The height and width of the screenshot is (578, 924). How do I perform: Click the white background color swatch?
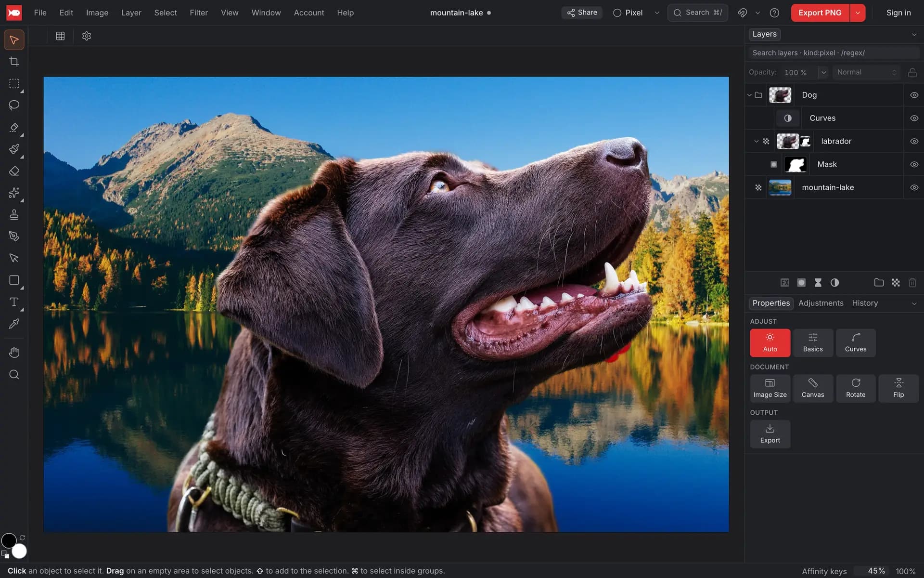pos(19,551)
